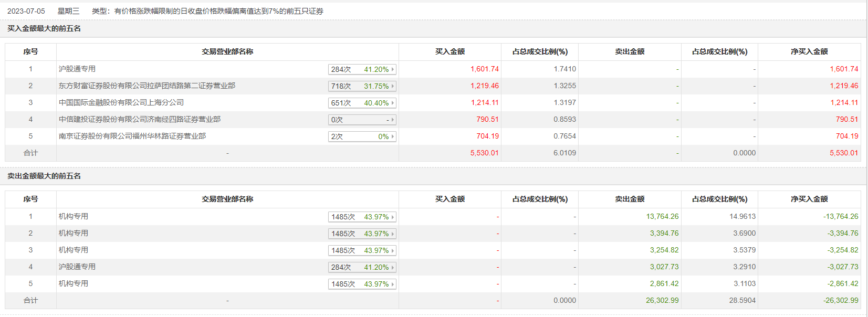
Task: Click the 买入金额最大的前五名 section heading
Action: click(x=44, y=28)
